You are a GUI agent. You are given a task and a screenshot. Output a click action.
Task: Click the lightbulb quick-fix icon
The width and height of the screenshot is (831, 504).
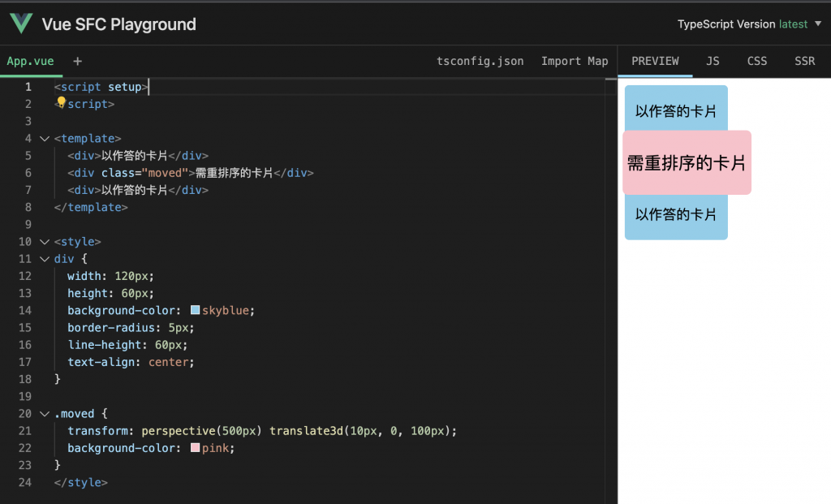[x=61, y=102]
